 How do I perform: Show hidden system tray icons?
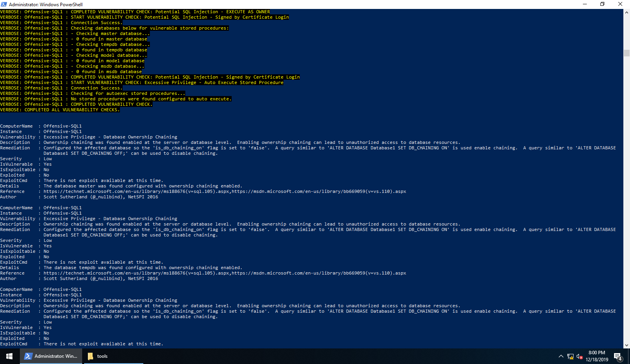pos(561,356)
